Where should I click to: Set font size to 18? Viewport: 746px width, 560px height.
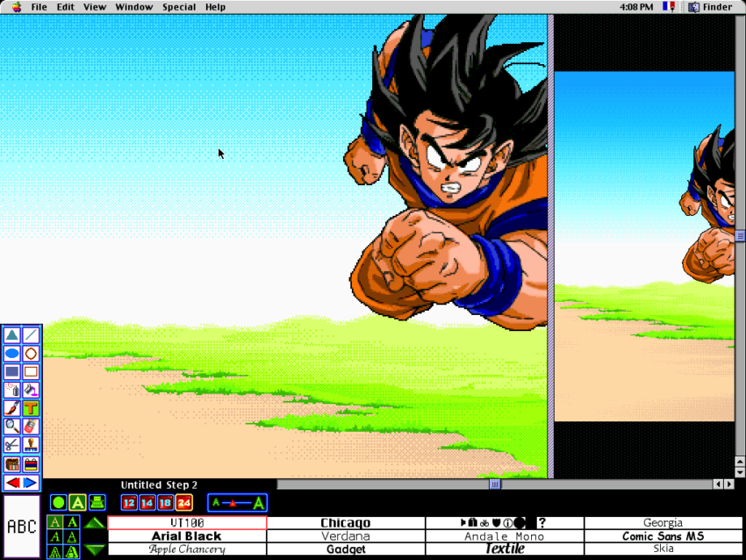click(x=166, y=503)
